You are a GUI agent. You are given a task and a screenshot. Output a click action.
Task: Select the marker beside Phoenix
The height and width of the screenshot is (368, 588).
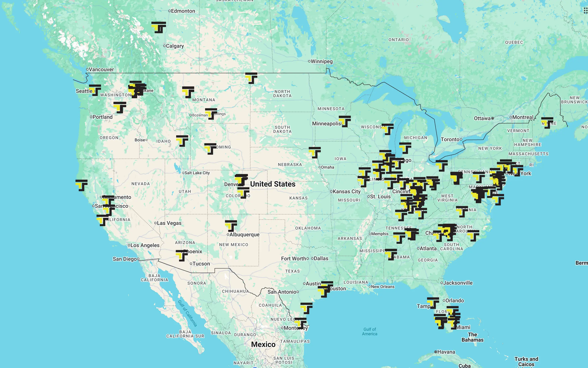click(x=182, y=256)
